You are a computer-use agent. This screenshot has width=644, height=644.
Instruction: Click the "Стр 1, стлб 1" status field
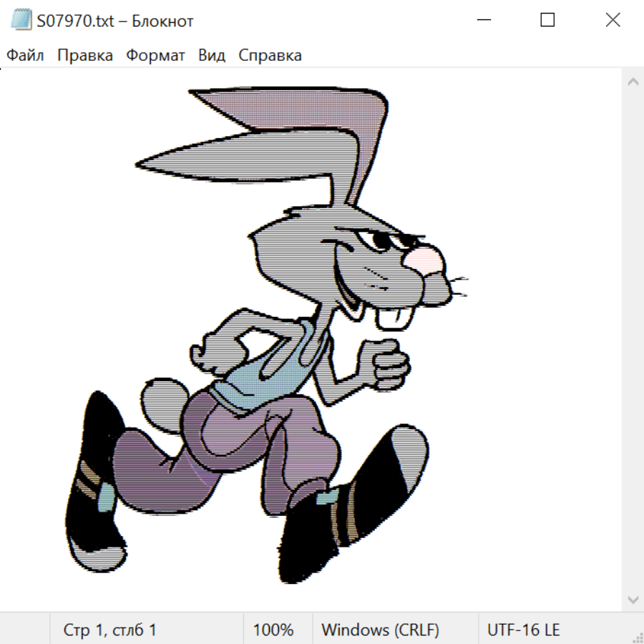[x=110, y=630]
